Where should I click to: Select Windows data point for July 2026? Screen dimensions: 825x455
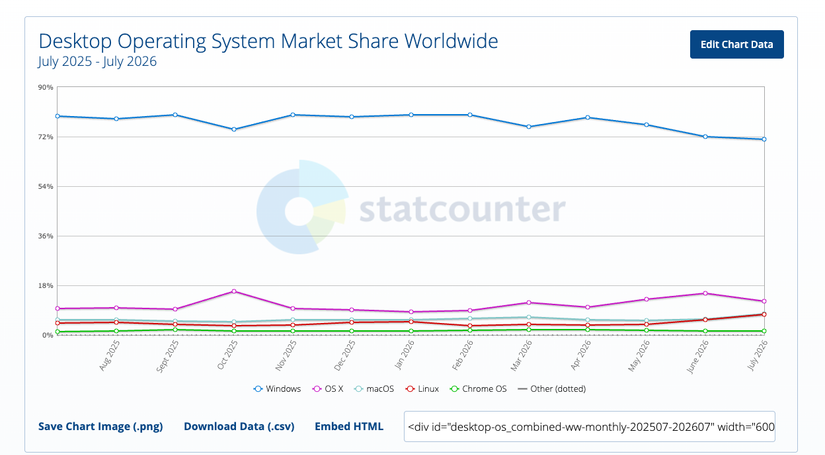point(764,139)
